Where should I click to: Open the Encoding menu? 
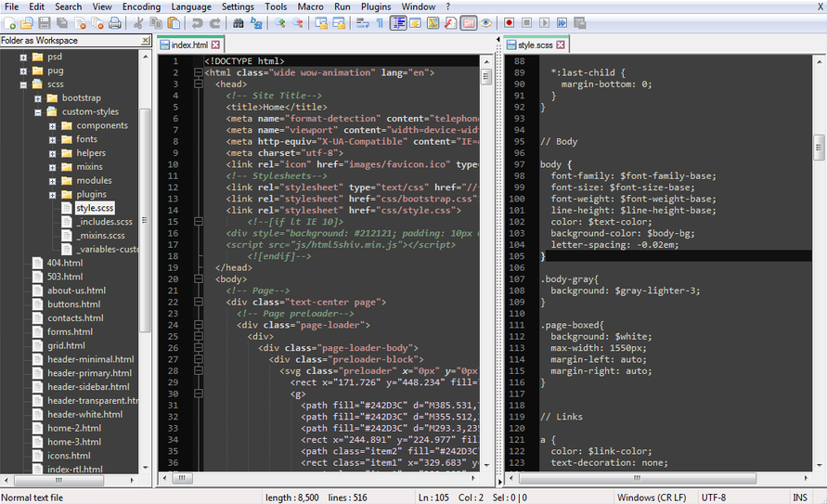tap(141, 6)
